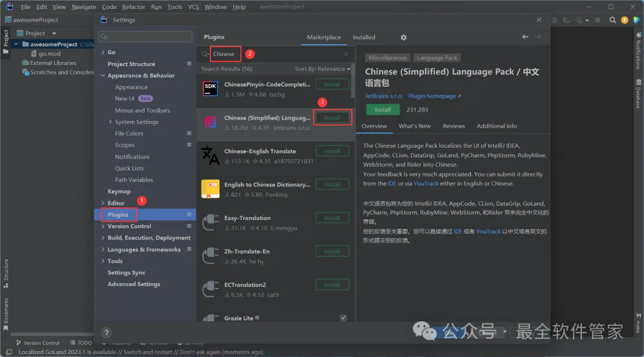Click the Easy-Translation plugin icon

pos(210,222)
